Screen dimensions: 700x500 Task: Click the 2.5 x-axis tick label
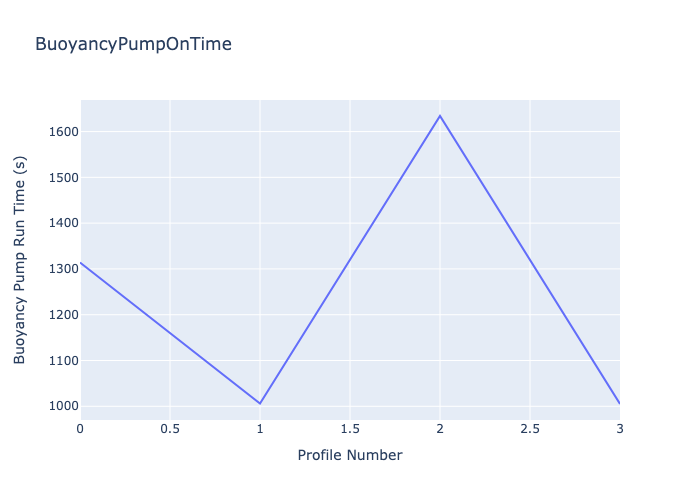(x=530, y=429)
